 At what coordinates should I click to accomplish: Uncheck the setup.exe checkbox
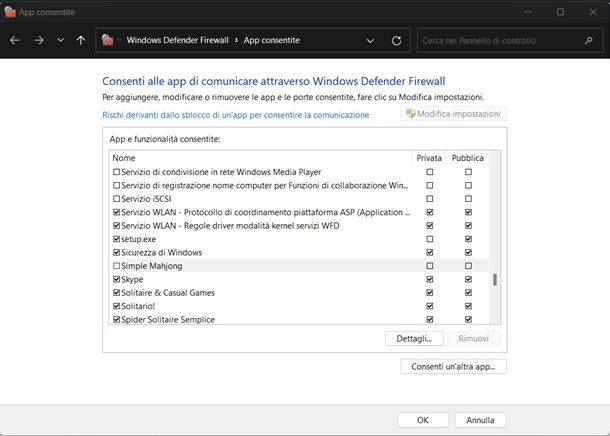tap(116, 239)
